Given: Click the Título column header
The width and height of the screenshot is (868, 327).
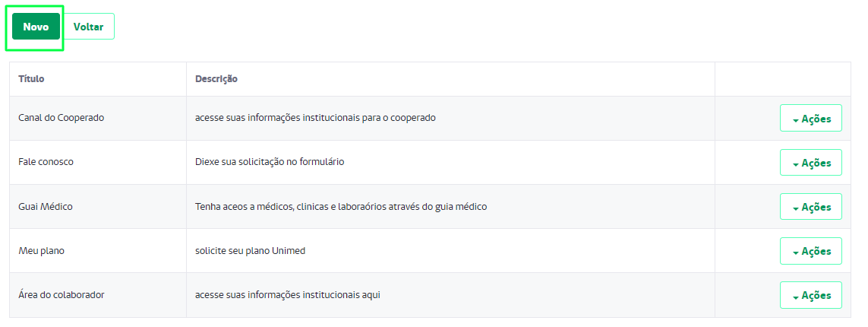Looking at the screenshot, I should pyautogui.click(x=32, y=78).
